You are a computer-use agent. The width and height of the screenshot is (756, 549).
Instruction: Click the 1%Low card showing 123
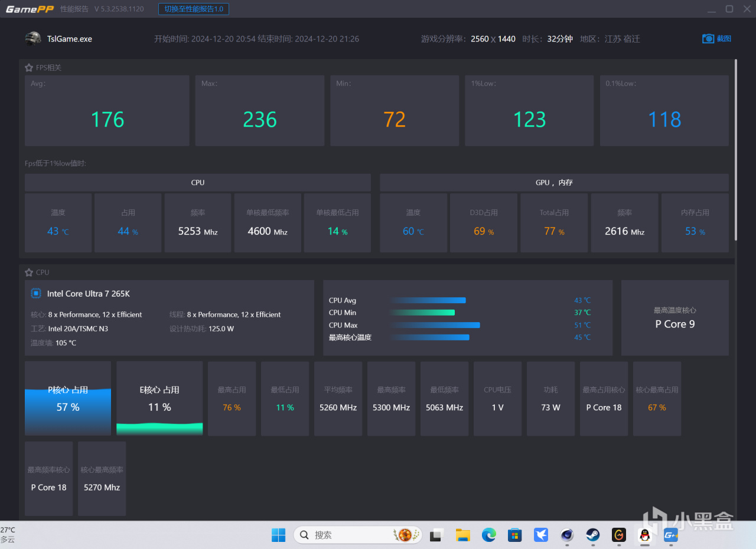pos(529,111)
